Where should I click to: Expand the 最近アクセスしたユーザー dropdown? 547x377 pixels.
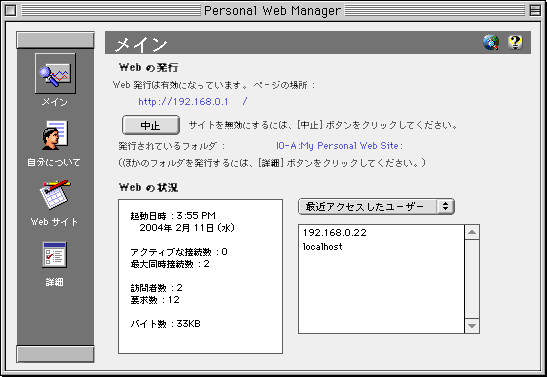click(376, 206)
